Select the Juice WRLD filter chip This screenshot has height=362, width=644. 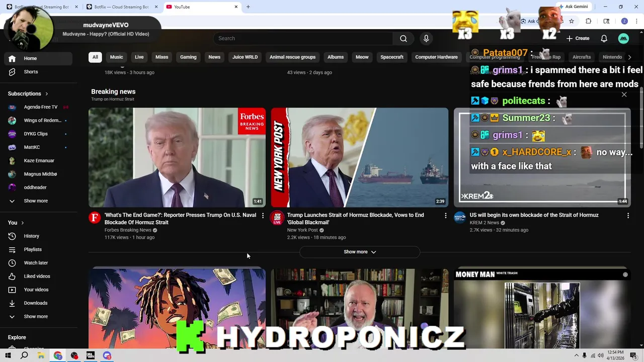[245, 57]
